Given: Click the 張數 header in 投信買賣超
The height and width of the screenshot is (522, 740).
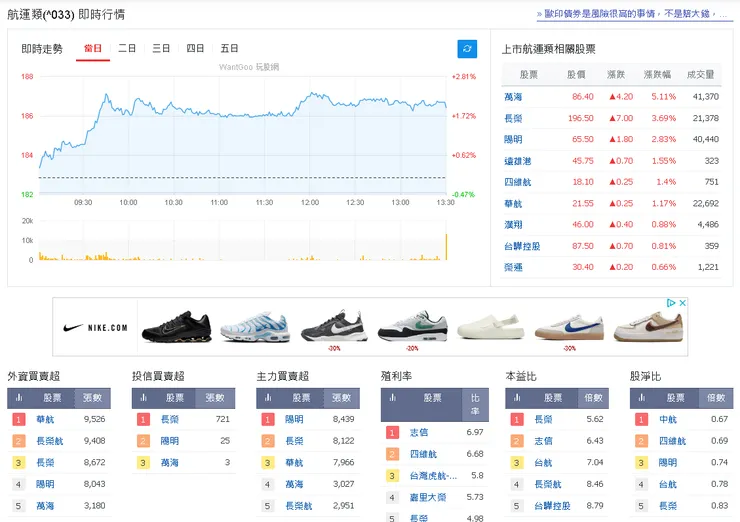Looking at the screenshot, I should coord(215,398).
